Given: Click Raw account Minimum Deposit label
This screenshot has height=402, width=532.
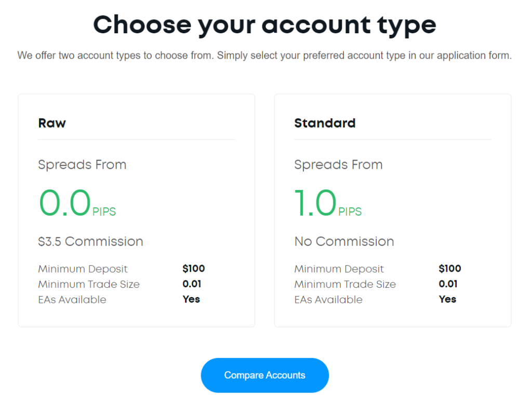Looking at the screenshot, I should point(83,269).
